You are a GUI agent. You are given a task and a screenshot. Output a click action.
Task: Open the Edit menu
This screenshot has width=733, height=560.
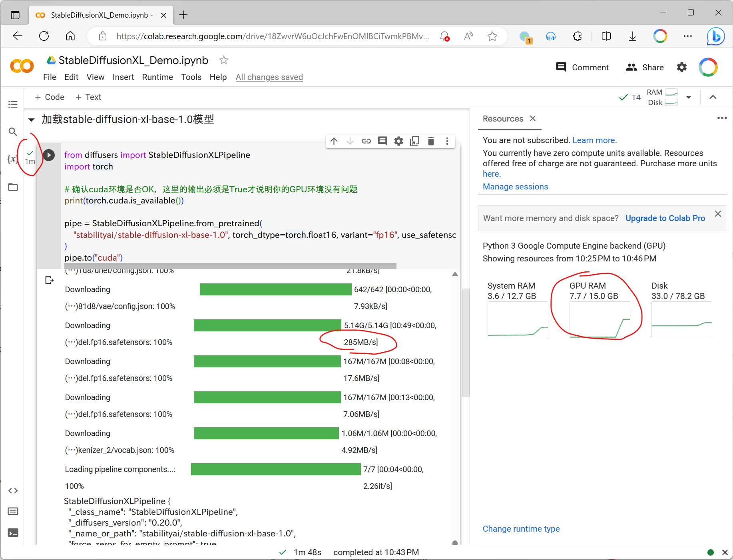[71, 77]
